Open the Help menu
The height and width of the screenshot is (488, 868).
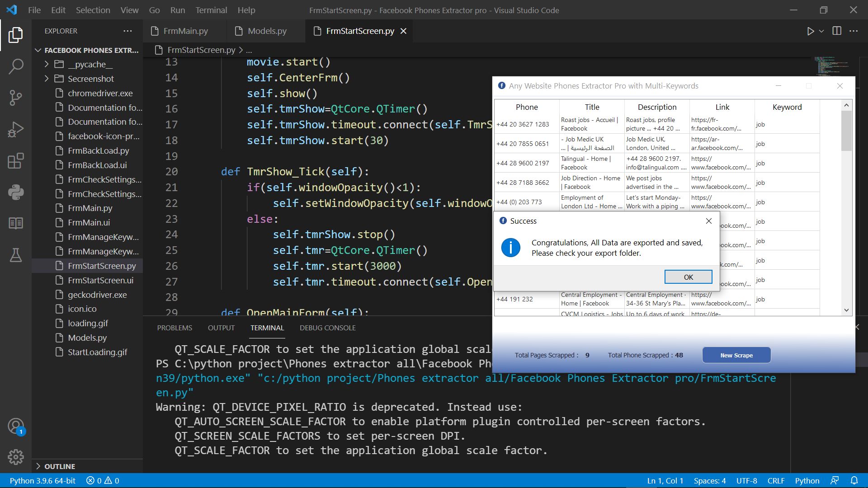tap(246, 10)
